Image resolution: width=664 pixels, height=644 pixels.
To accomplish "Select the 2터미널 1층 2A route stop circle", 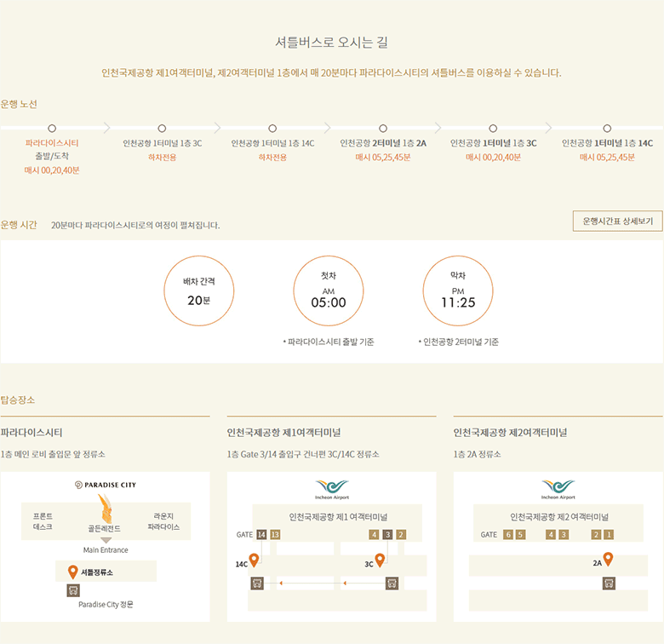I will coord(383,128).
